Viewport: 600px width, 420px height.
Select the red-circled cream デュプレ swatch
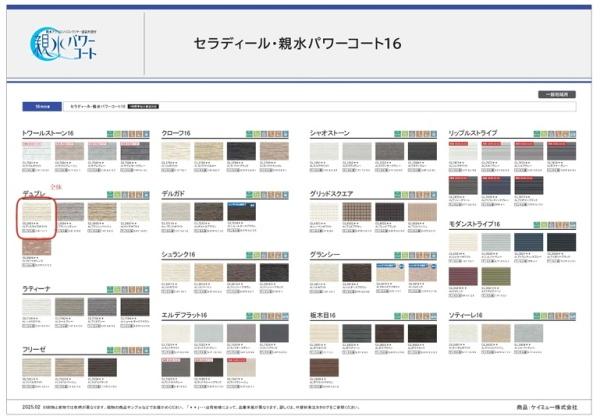37,212
